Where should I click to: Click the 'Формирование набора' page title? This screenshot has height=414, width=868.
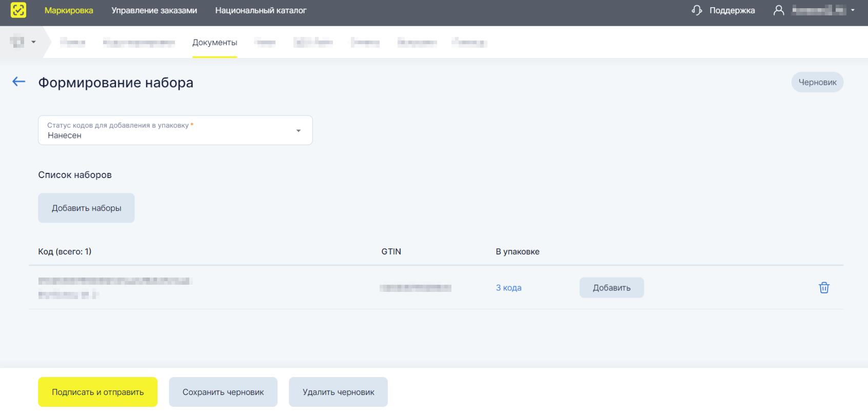(x=116, y=83)
